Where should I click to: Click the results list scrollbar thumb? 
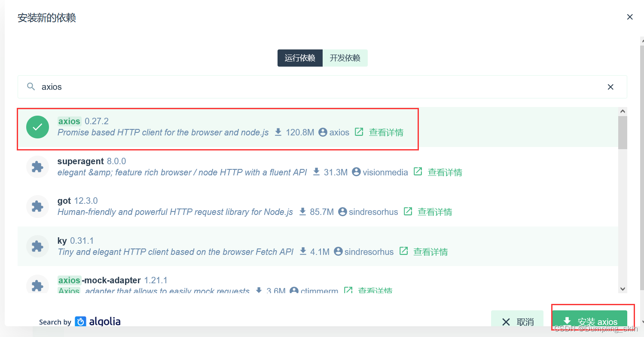623,132
